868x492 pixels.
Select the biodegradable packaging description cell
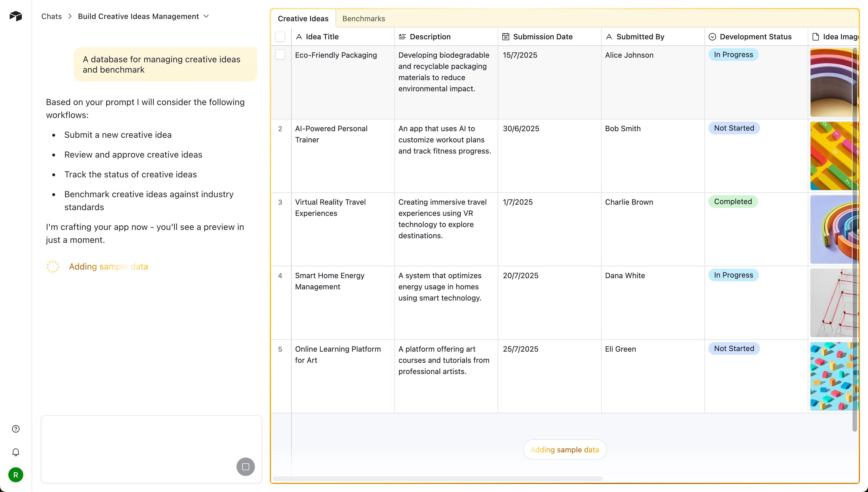(446, 82)
